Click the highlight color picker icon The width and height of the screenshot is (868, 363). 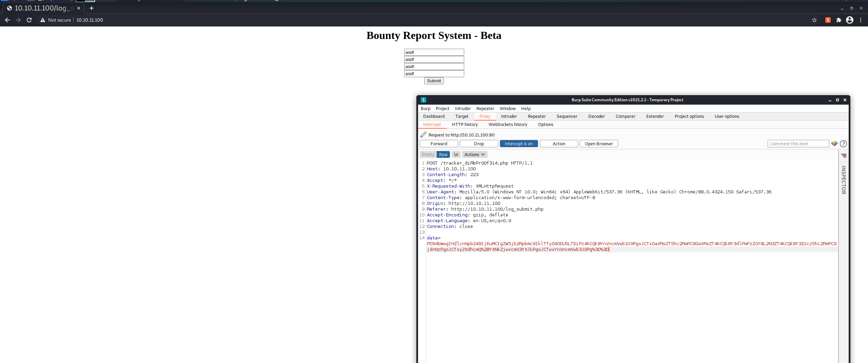click(x=834, y=144)
